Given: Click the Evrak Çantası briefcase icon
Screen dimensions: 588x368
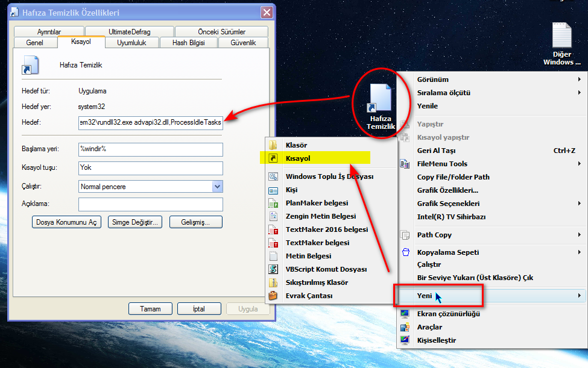Looking at the screenshot, I should tap(273, 296).
